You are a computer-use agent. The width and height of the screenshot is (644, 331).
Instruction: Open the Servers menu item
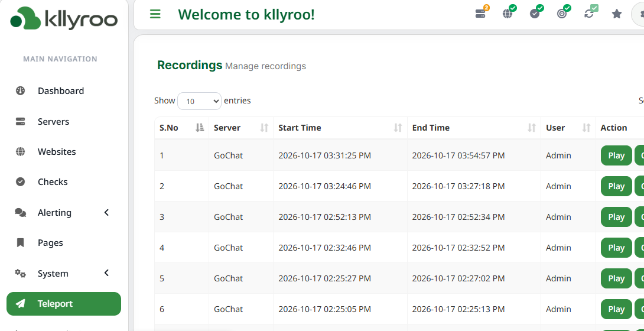[x=64, y=122]
